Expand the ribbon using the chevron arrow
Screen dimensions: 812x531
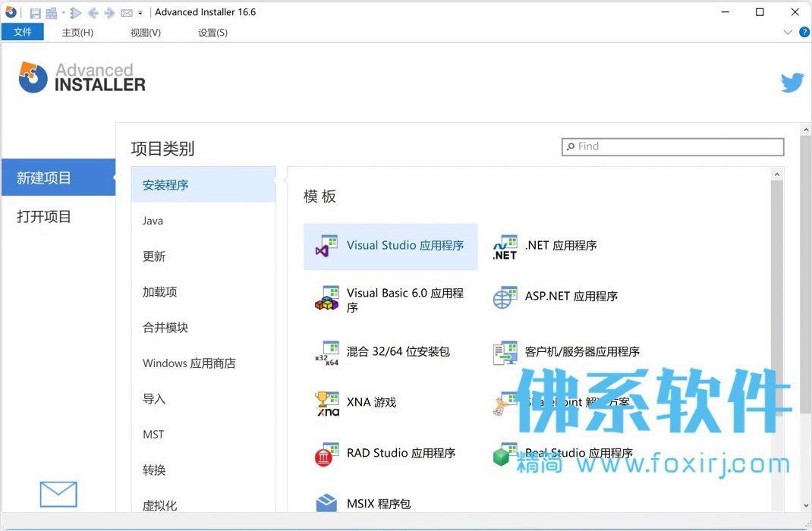tap(787, 33)
